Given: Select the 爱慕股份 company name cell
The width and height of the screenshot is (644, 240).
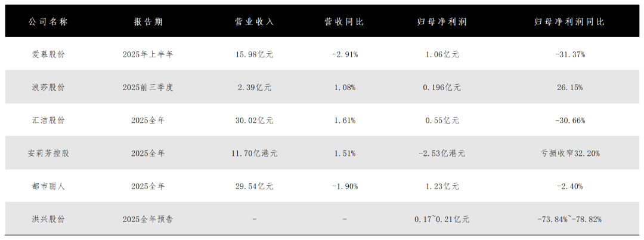Looking at the screenshot, I should 48,54.
